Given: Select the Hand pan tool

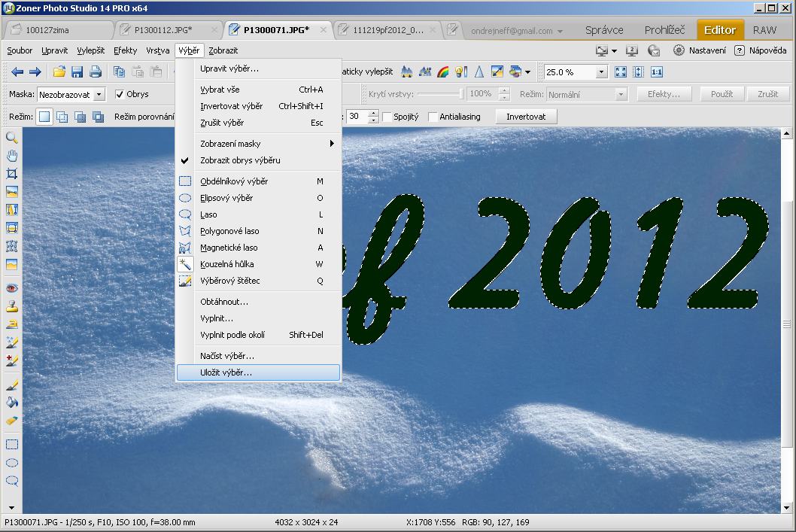Looking at the screenshot, I should (x=12, y=156).
